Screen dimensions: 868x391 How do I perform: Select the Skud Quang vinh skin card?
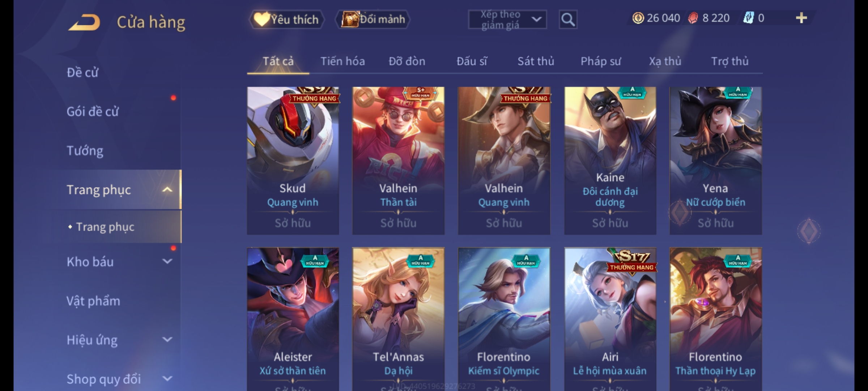(293, 160)
